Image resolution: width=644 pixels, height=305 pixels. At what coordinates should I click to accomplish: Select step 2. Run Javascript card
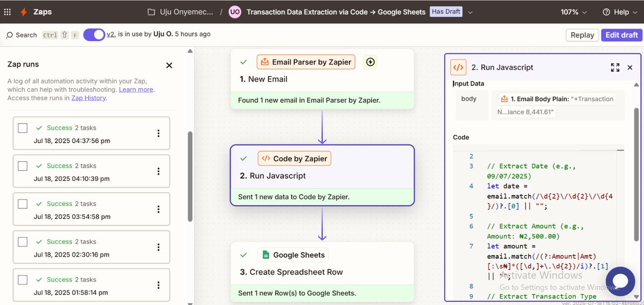click(322, 176)
